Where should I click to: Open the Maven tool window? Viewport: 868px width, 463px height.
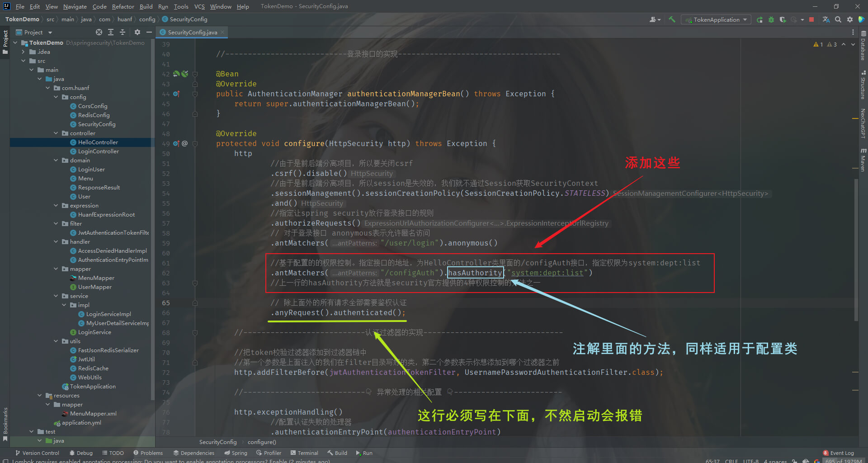pyautogui.click(x=863, y=160)
